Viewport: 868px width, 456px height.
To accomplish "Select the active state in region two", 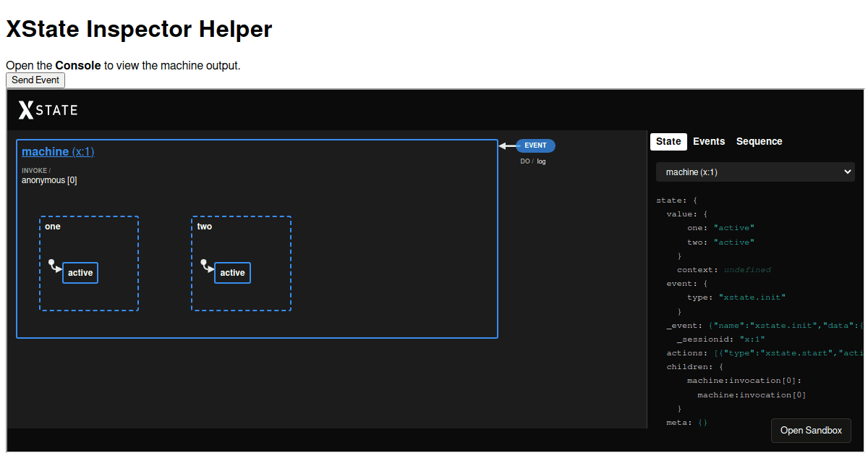I will click(232, 272).
